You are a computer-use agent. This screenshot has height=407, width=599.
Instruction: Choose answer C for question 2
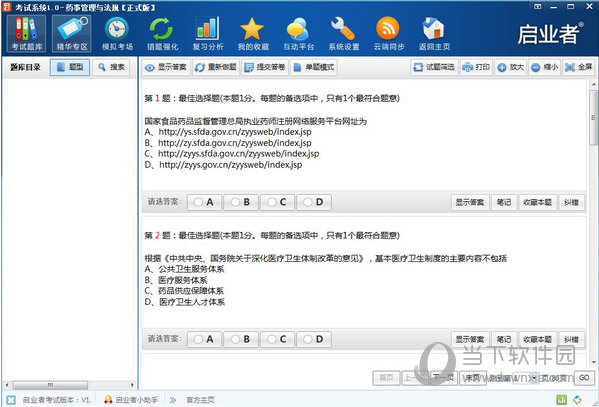coord(277,339)
